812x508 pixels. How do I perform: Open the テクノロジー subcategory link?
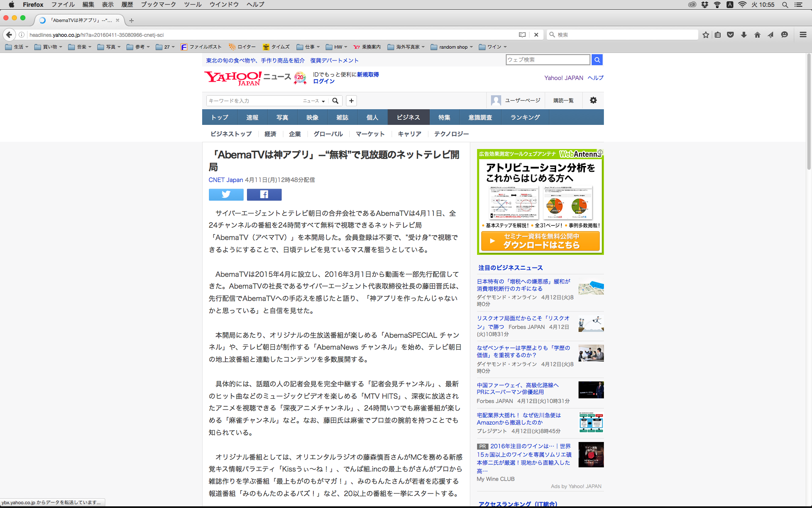[451, 134]
